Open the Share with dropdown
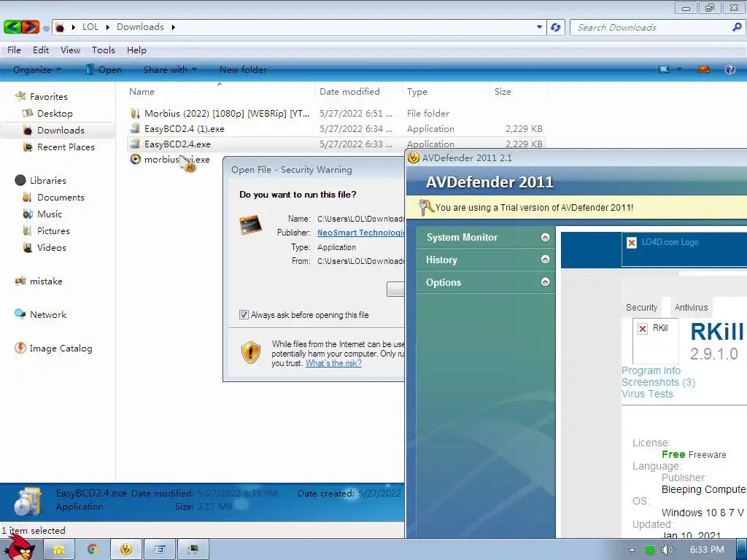The height and width of the screenshot is (560, 747). point(170,69)
